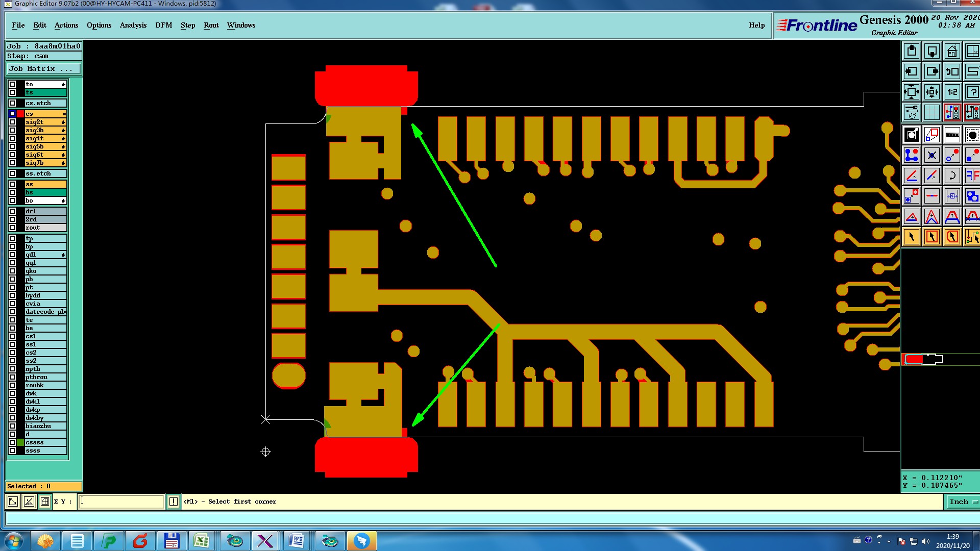Click the Home view icon

click(952, 51)
